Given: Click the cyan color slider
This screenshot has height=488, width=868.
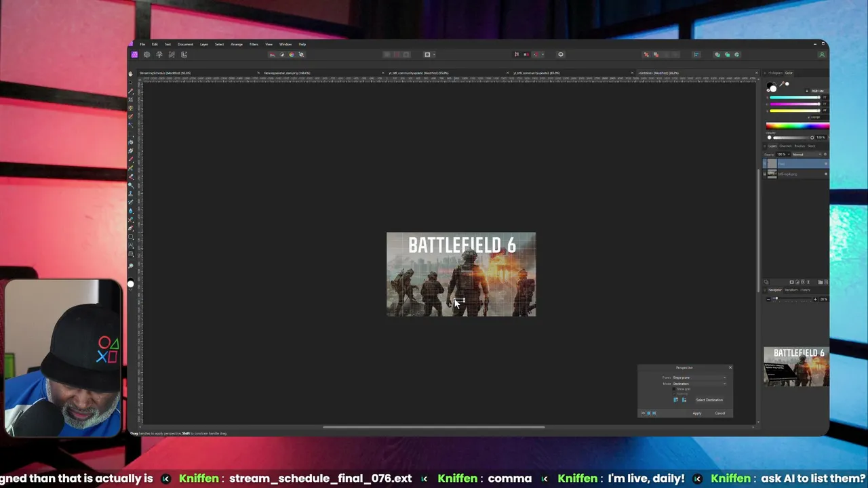Looking at the screenshot, I should [794, 98].
